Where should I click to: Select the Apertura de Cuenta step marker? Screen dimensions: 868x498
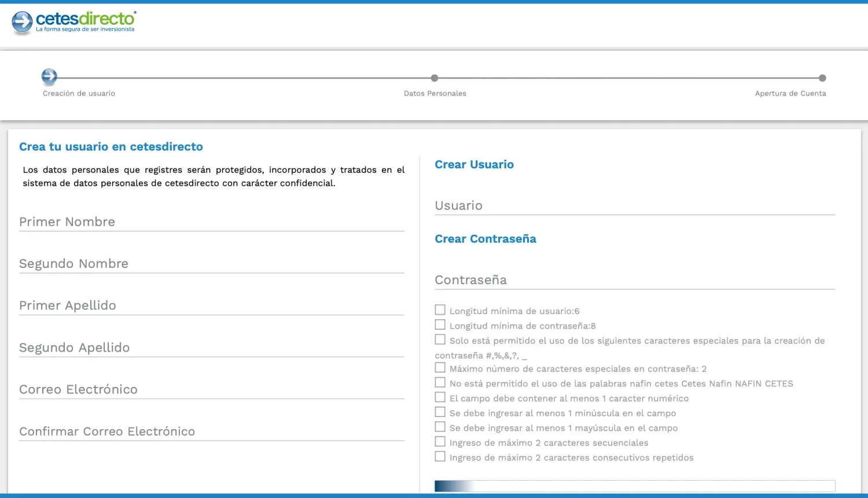[822, 78]
